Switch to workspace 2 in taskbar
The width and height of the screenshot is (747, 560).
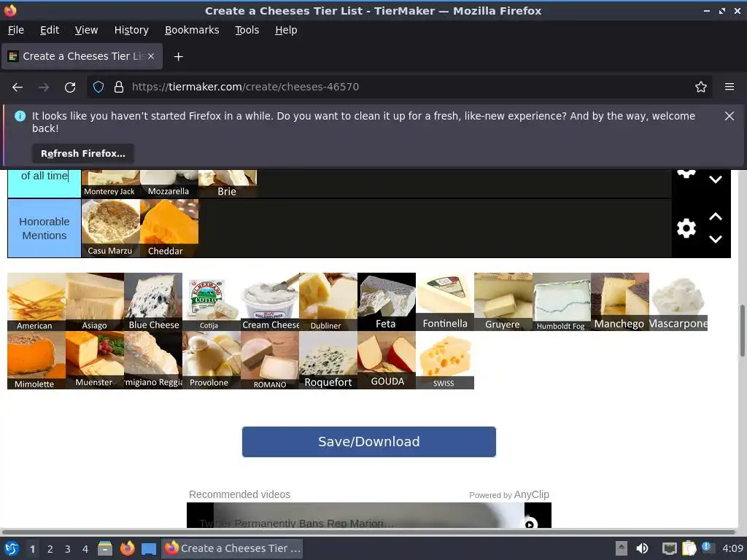pyautogui.click(x=50, y=548)
